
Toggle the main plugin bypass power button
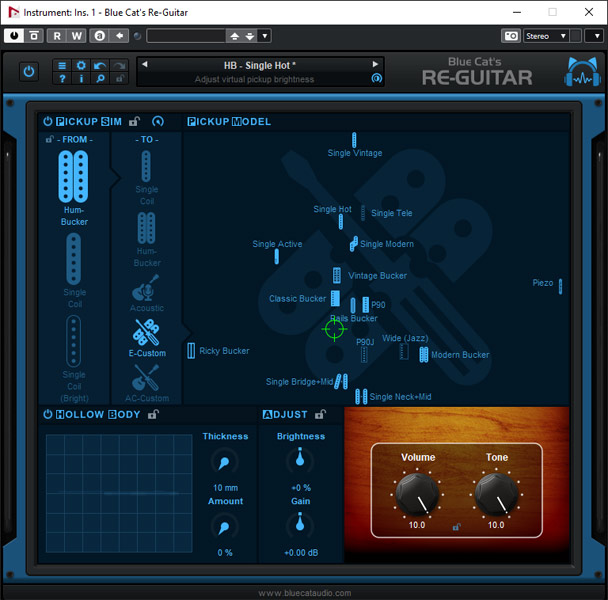(28, 72)
